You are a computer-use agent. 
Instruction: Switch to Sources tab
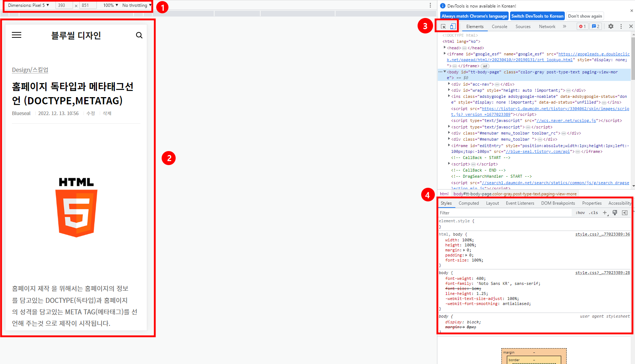coord(523,27)
